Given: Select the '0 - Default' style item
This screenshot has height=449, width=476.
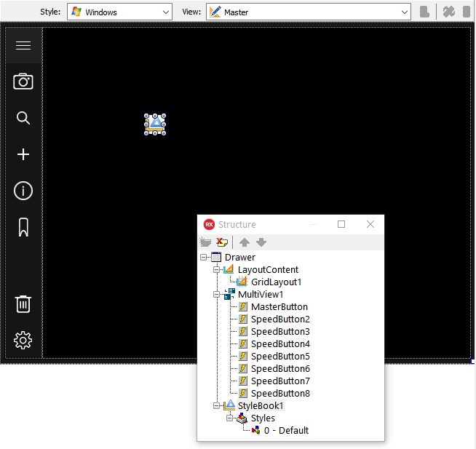Looking at the screenshot, I should [x=286, y=431].
